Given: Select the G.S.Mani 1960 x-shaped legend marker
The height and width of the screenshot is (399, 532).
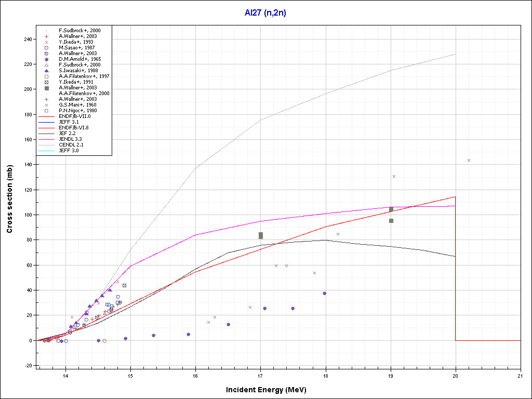Looking at the screenshot, I should [46, 105].
